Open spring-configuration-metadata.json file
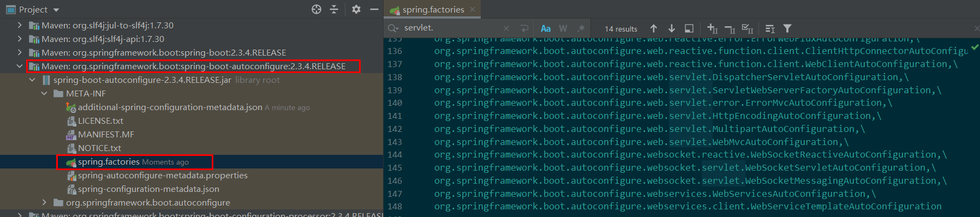Image resolution: width=980 pixels, height=217 pixels. (x=148, y=189)
